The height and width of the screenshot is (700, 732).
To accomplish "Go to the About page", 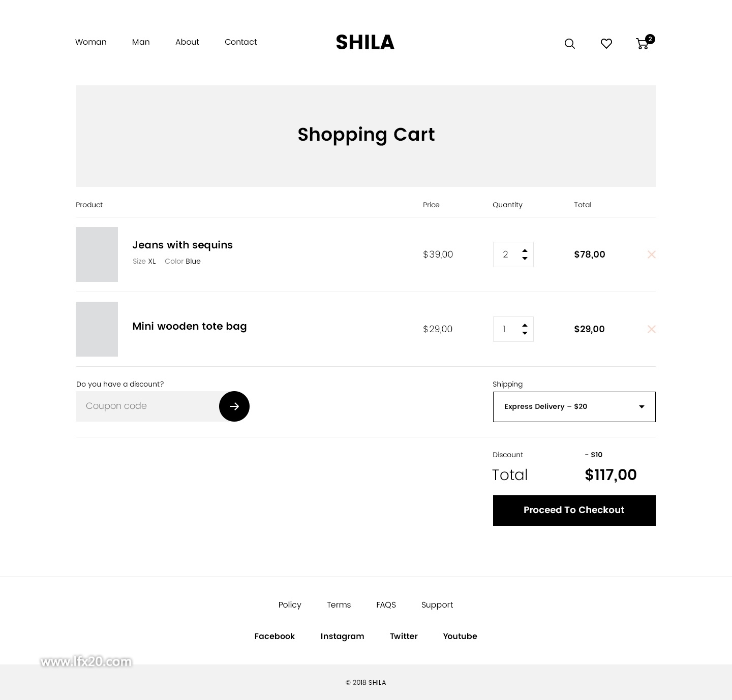I will (x=187, y=42).
